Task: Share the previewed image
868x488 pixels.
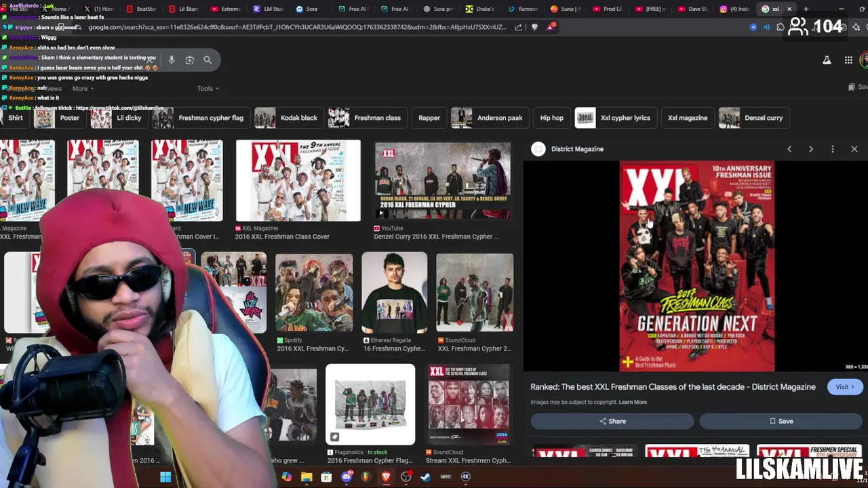Action: point(612,422)
